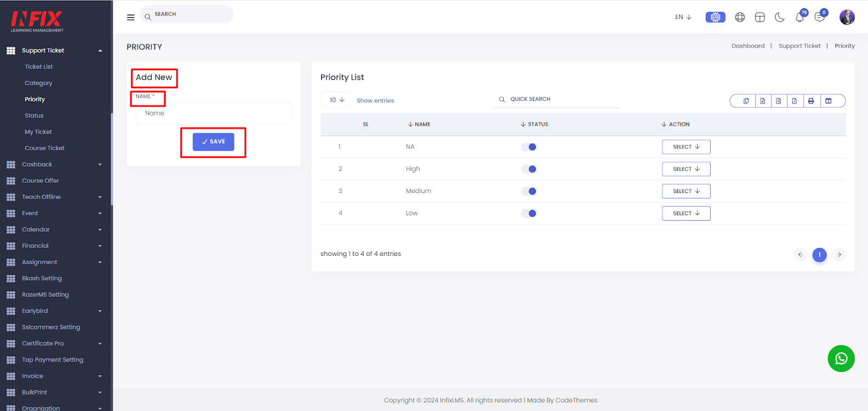Select page 1 pagination button
868x411 pixels.
819,254
